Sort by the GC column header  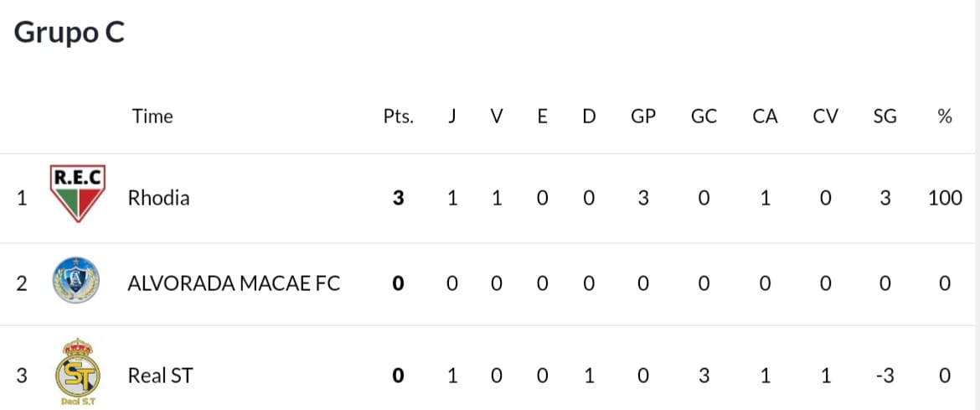pyautogui.click(x=704, y=117)
